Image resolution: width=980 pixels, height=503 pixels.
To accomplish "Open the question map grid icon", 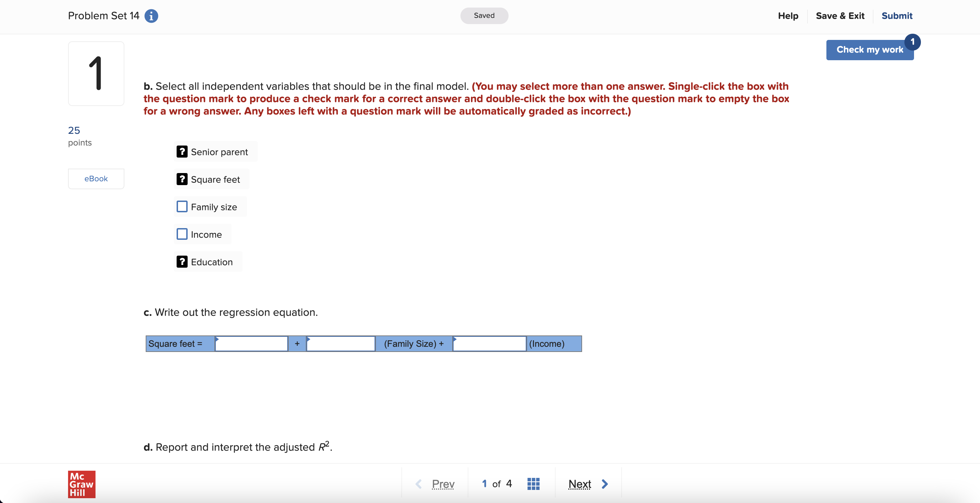I will click(x=533, y=484).
